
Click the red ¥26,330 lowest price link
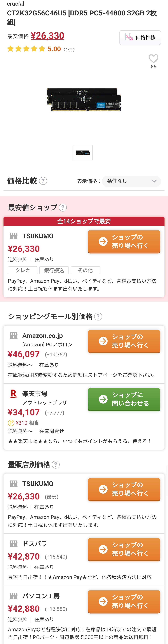47,36
